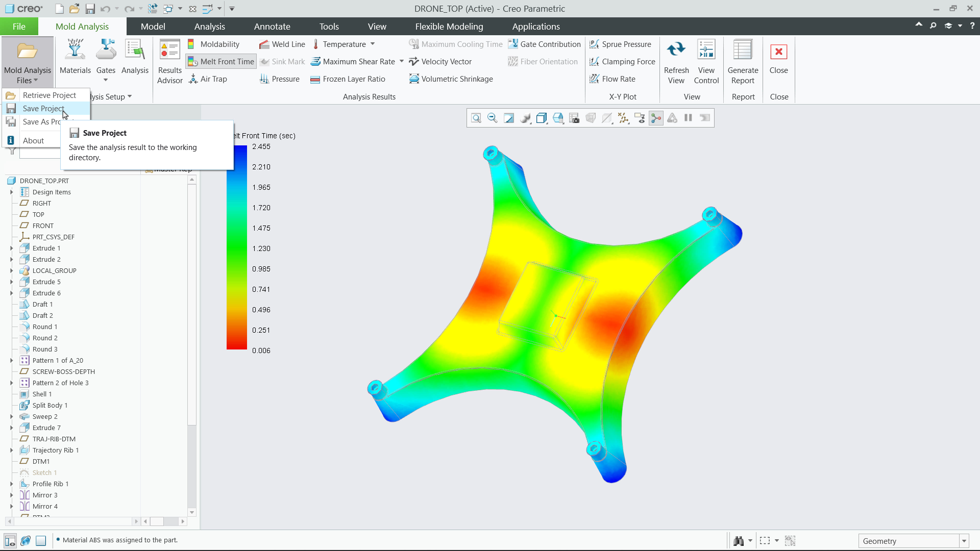Switch to the Model tab
The image size is (980, 551).
tap(153, 27)
